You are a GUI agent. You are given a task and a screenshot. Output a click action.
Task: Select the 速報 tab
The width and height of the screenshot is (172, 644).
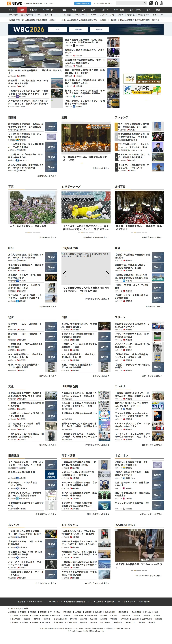(22, 10)
